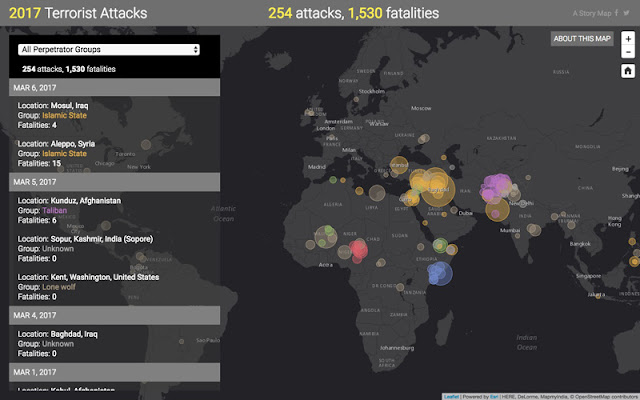Zoom in with the plus button
The image size is (640, 400).
[x=628, y=38]
